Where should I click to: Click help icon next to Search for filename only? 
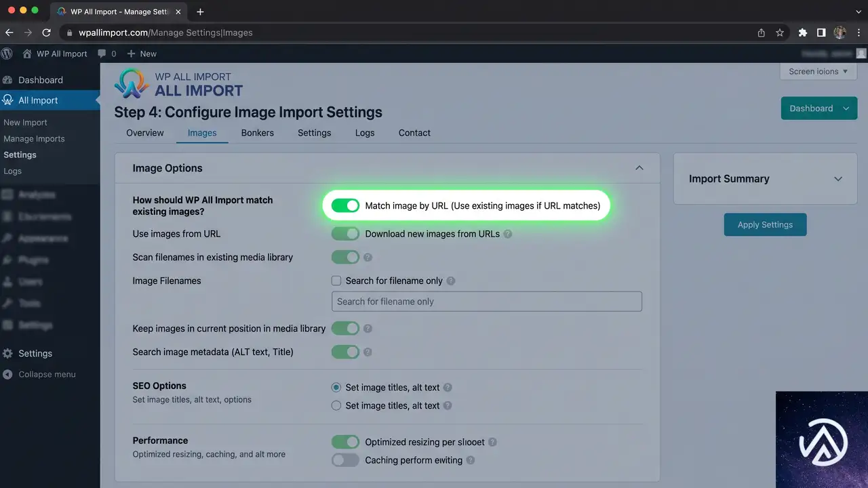point(451,281)
